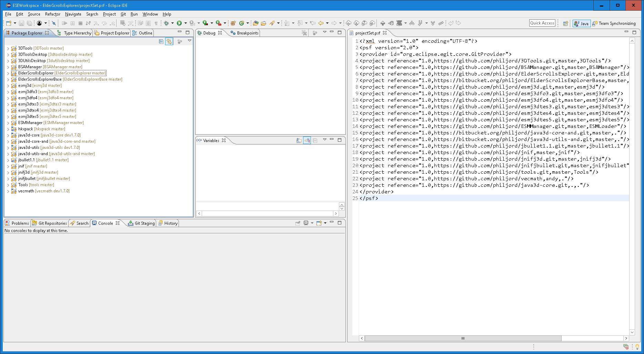Open the Git menu
Screen dimensions: 644x354
click(123, 14)
